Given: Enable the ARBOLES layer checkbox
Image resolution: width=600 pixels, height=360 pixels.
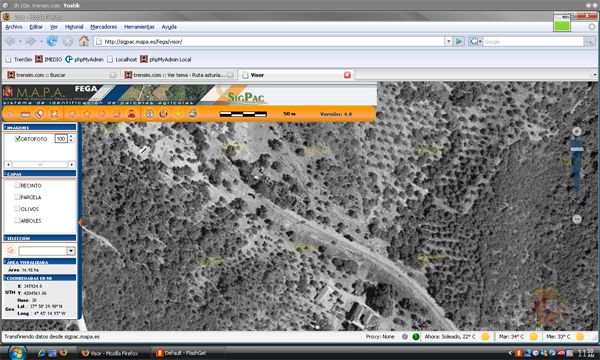Looking at the screenshot, I should (17, 220).
